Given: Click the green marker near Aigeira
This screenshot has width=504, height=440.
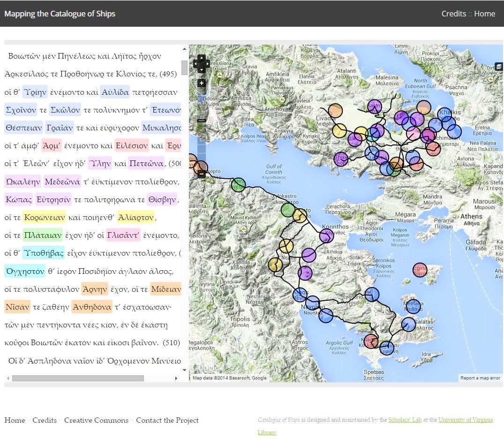Looking at the screenshot, I should coord(238,185).
